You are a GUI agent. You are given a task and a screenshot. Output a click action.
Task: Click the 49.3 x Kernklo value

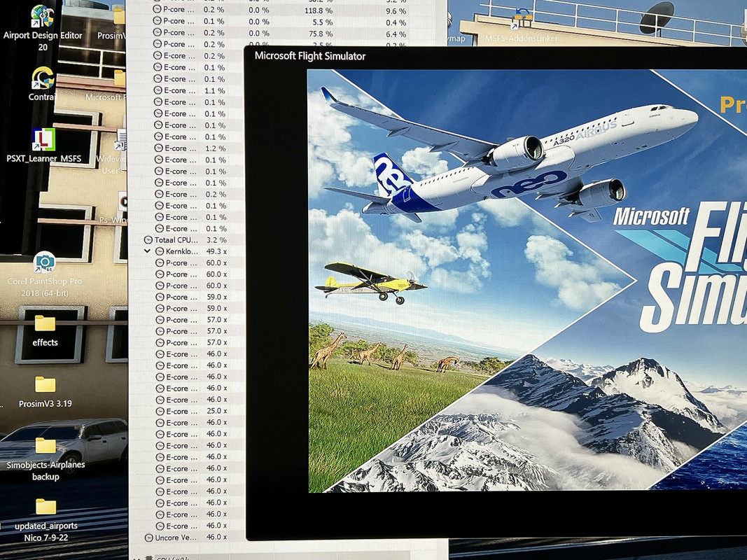click(216, 251)
